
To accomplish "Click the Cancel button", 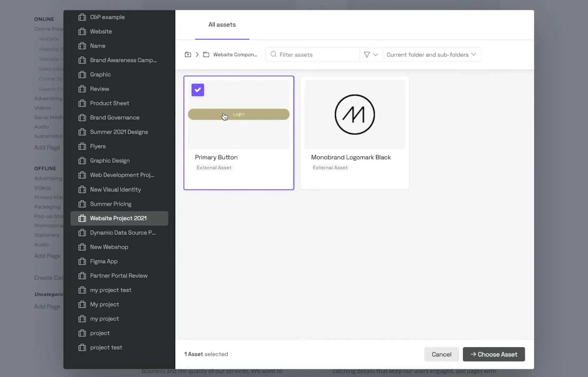I will tap(441, 354).
